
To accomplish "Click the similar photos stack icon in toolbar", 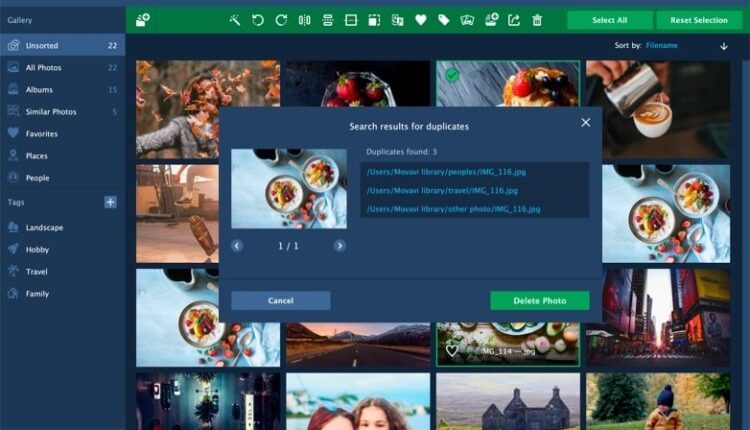I will tap(467, 20).
